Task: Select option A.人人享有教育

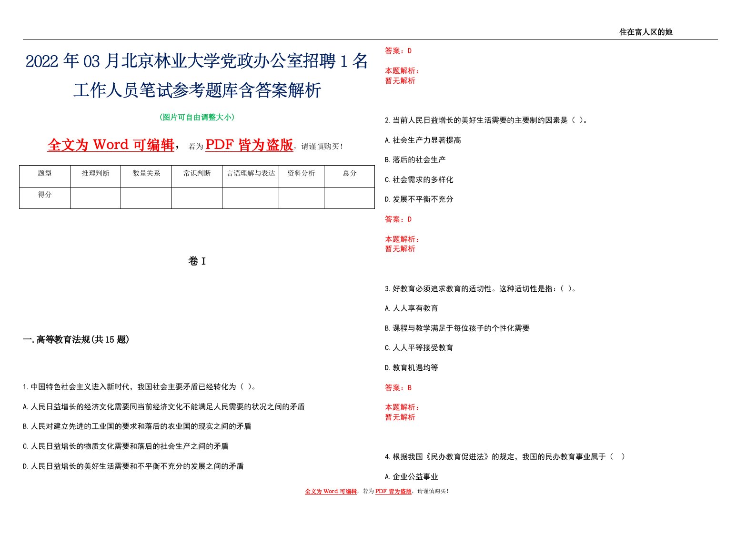Action: (x=412, y=308)
